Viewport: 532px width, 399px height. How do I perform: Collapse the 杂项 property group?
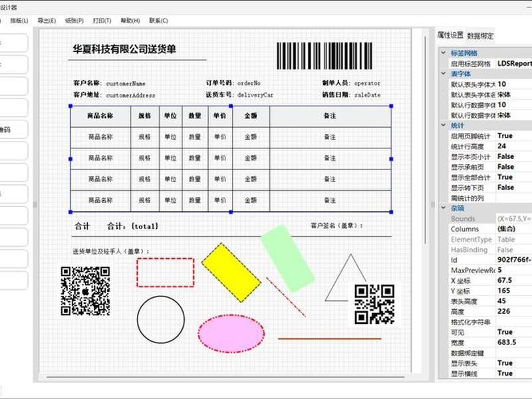(443, 207)
